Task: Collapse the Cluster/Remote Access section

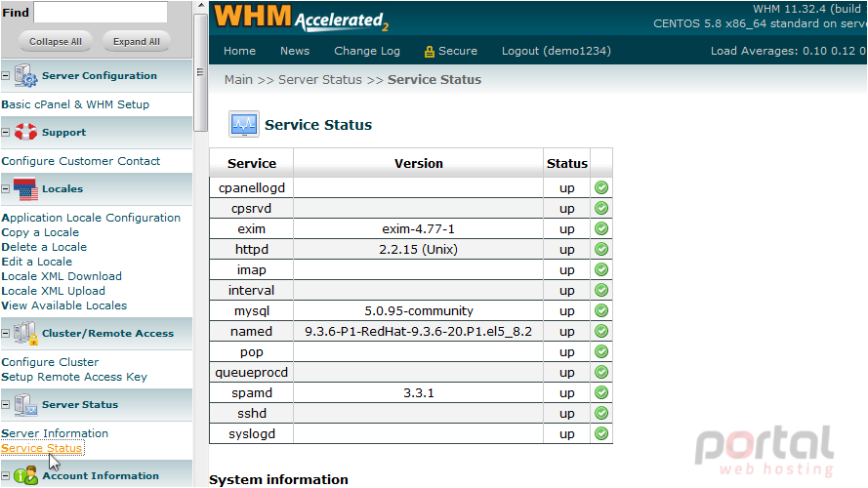Action: [x=6, y=333]
